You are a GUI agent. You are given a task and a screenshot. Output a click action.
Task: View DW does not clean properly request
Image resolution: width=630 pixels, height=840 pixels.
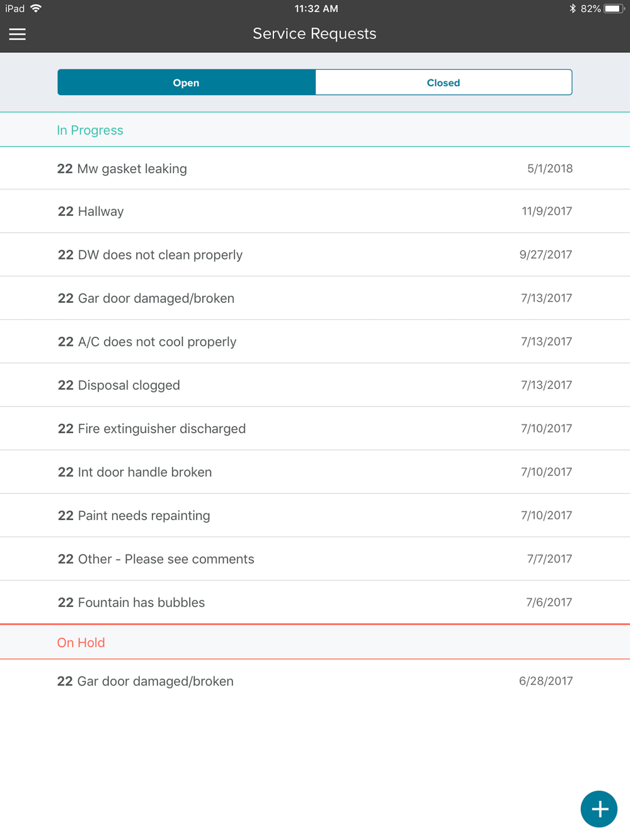point(315,255)
